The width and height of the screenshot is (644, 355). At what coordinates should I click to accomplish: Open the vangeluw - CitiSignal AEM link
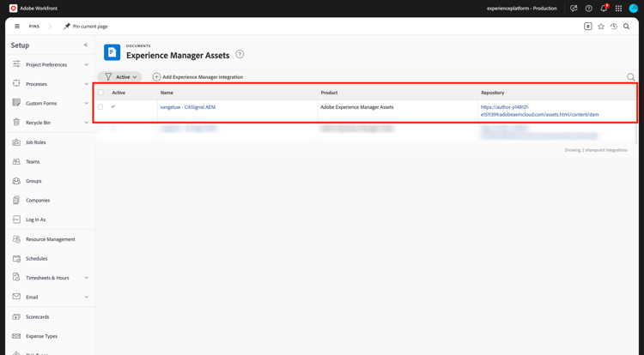coord(187,107)
